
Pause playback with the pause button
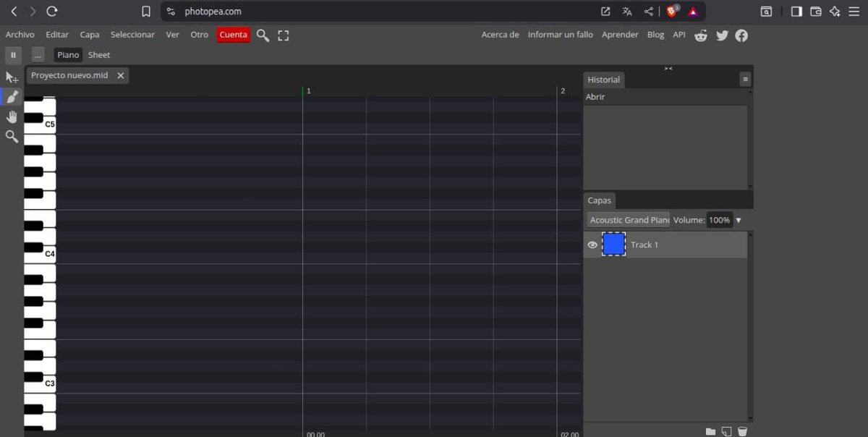pos(13,55)
